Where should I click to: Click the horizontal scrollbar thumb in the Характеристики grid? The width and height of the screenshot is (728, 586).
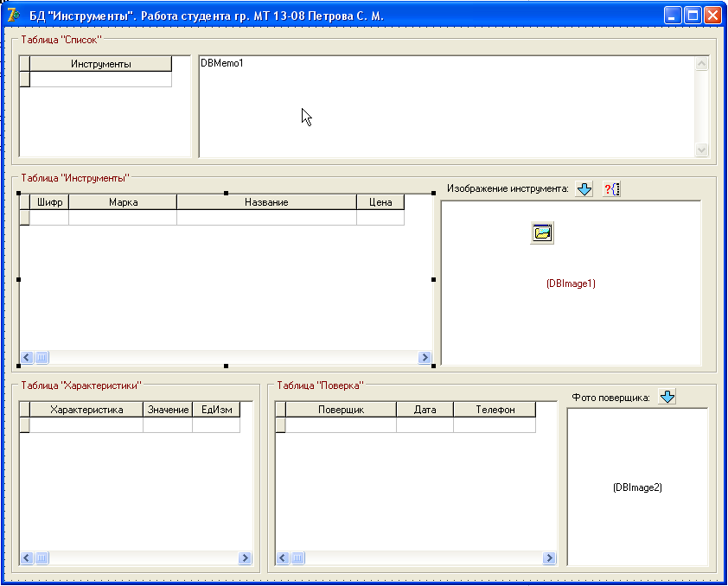tap(42, 557)
